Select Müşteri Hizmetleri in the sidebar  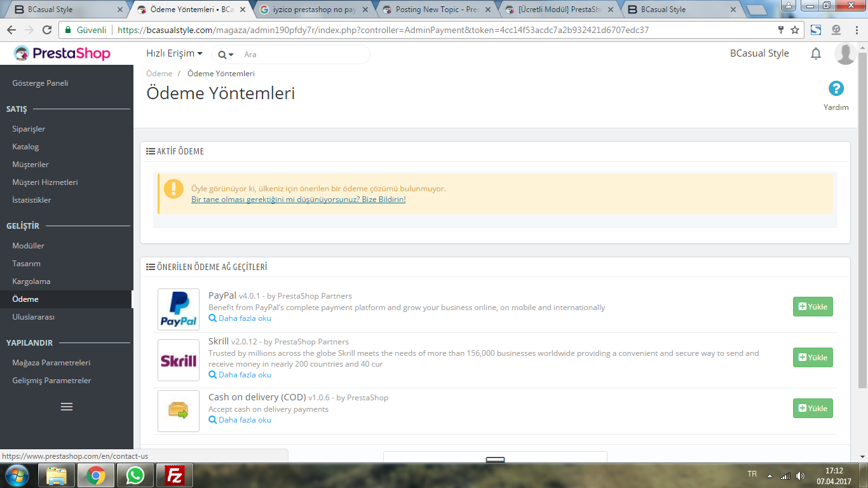tap(45, 182)
